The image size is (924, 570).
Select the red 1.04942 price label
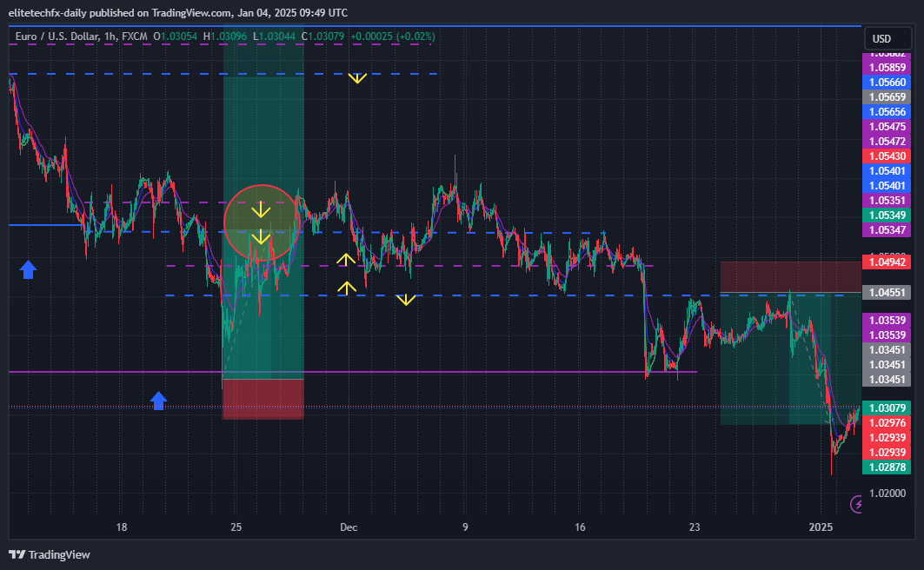click(x=887, y=262)
